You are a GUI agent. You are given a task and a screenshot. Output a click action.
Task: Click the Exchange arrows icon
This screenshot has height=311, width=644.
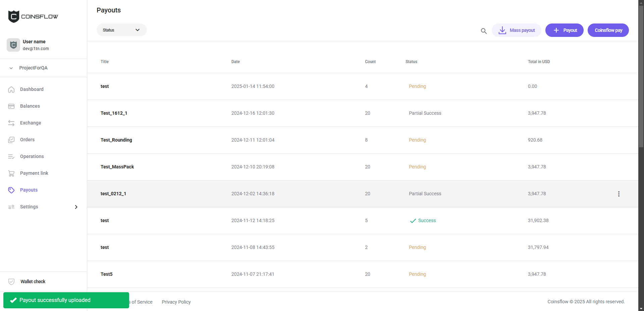[x=11, y=123]
